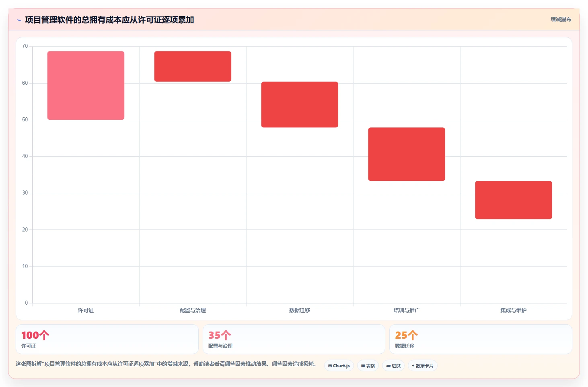The height and width of the screenshot is (387, 588).
Task: Select the pink 许可证 waterfall bar
Action: click(86, 85)
